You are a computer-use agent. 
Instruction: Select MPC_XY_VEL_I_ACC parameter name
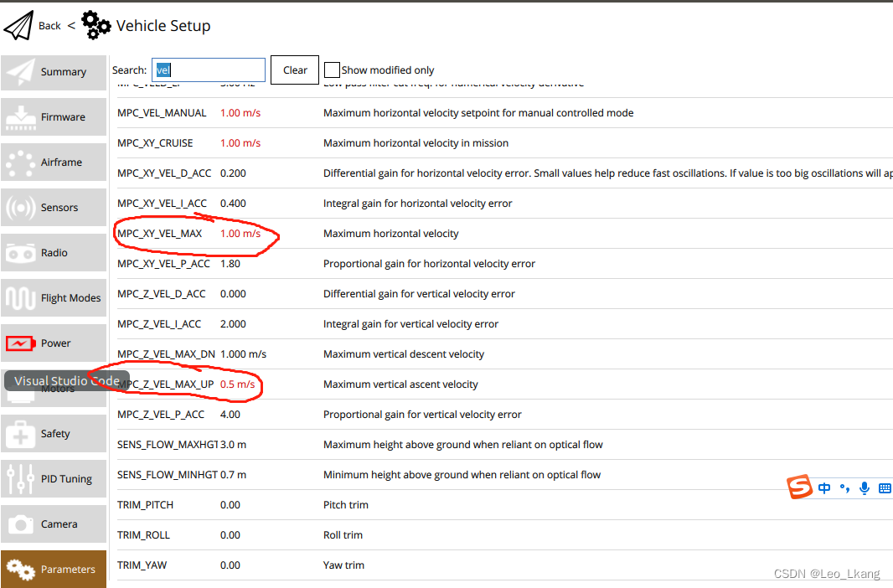[162, 204]
